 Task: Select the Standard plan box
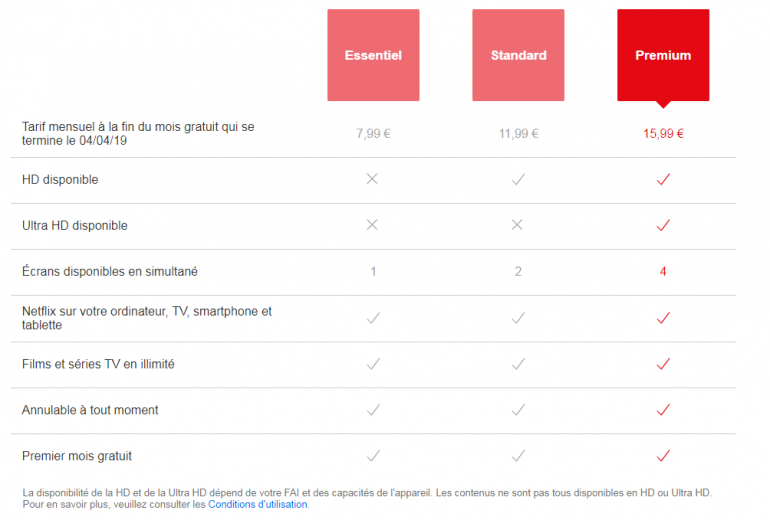[x=518, y=55]
